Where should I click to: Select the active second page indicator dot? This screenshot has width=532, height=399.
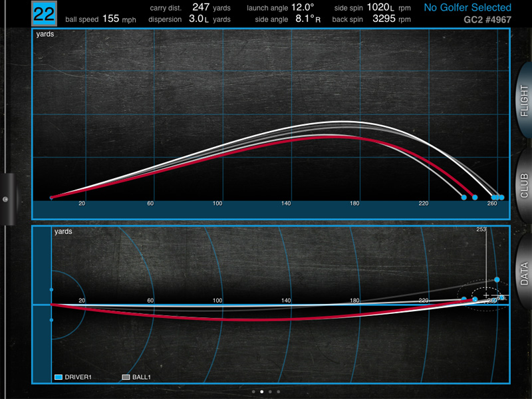(261, 392)
